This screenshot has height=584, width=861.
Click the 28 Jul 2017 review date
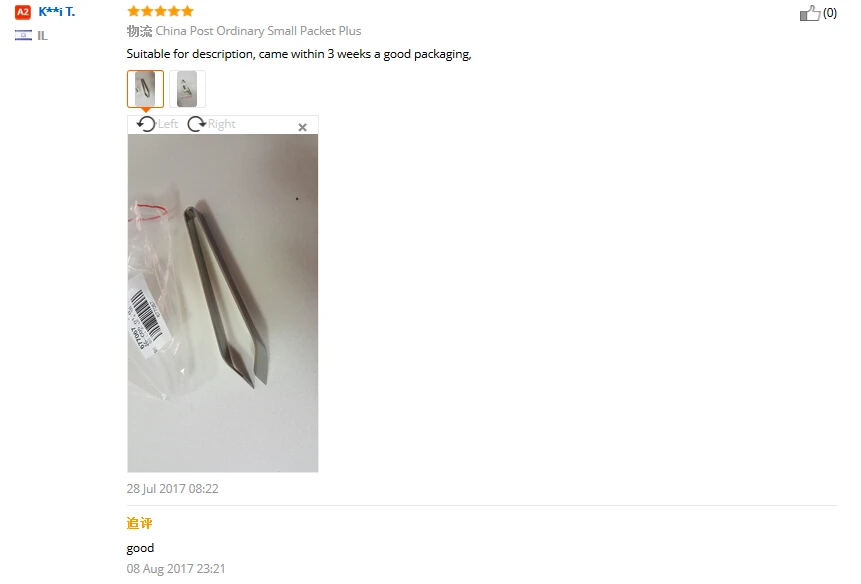click(x=172, y=488)
